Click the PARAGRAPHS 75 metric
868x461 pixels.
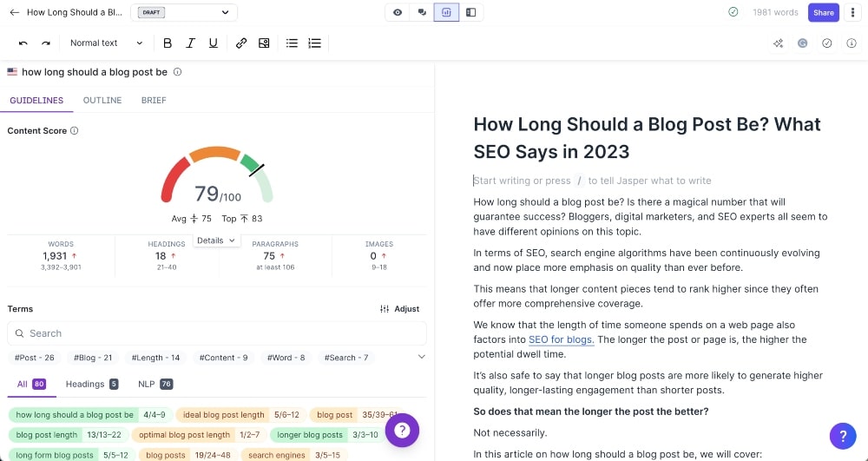click(275, 255)
